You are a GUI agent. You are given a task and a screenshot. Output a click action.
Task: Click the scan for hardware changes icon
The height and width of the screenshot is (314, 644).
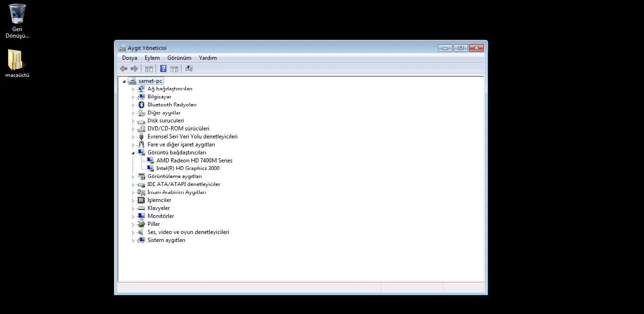[x=189, y=69]
